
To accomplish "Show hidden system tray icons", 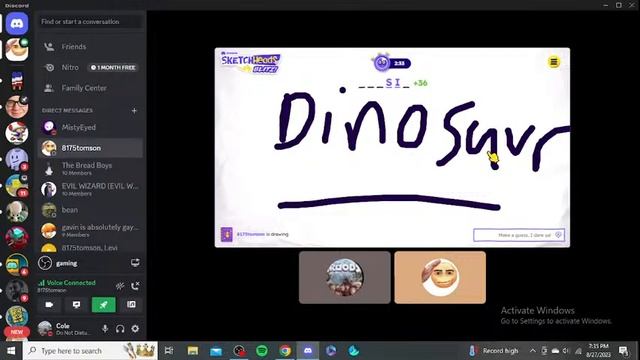I will [x=532, y=351].
